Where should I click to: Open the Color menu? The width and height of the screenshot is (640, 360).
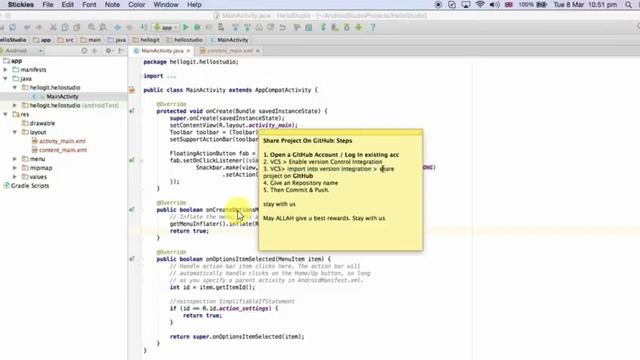point(136,4)
